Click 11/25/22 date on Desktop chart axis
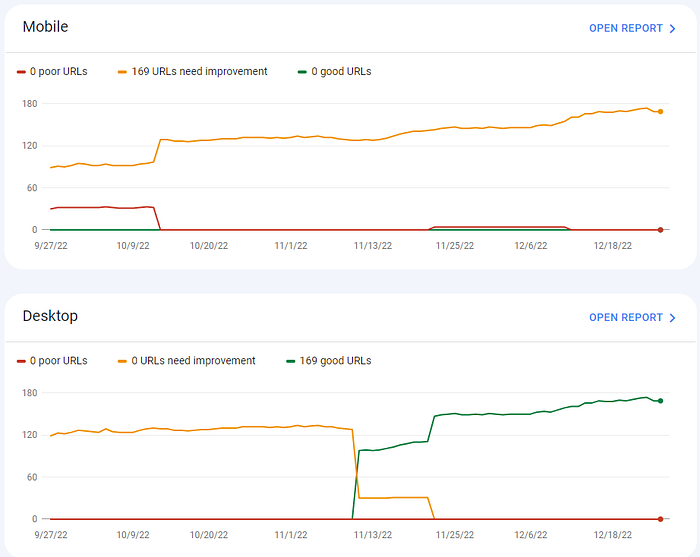The image size is (700, 557). 454,535
